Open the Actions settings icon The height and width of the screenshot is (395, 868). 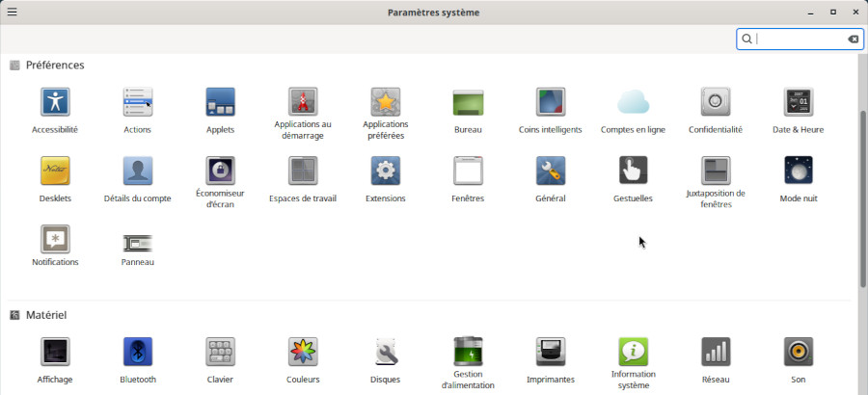coord(137,102)
